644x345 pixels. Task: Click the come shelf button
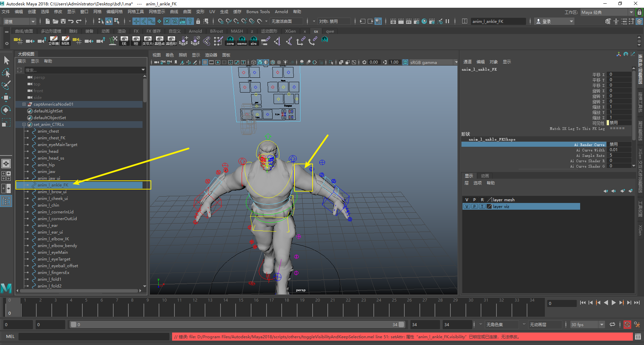tap(242, 41)
